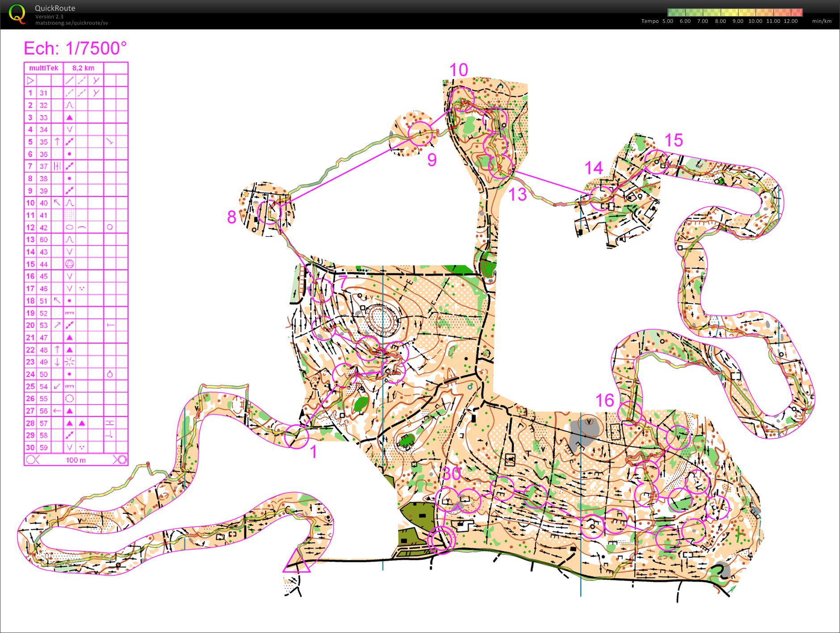Image resolution: width=840 pixels, height=633 pixels.
Task: Click the multiTek course name cell
Action: click(x=44, y=68)
